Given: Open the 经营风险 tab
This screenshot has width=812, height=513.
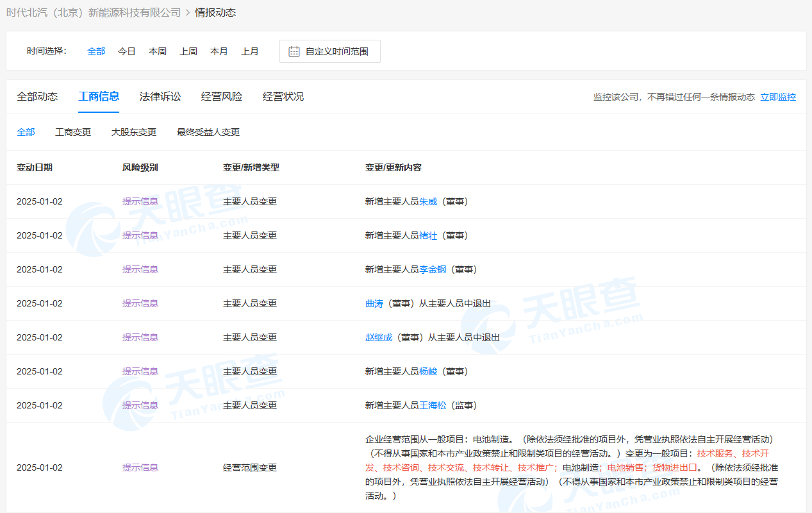Looking at the screenshot, I should click(222, 97).
